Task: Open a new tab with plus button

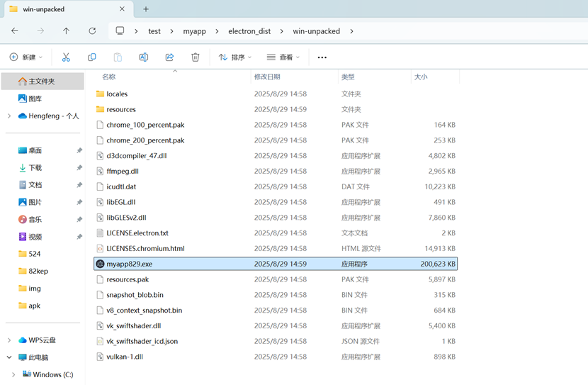Action: pyautogui.click(x=146, y=9)
